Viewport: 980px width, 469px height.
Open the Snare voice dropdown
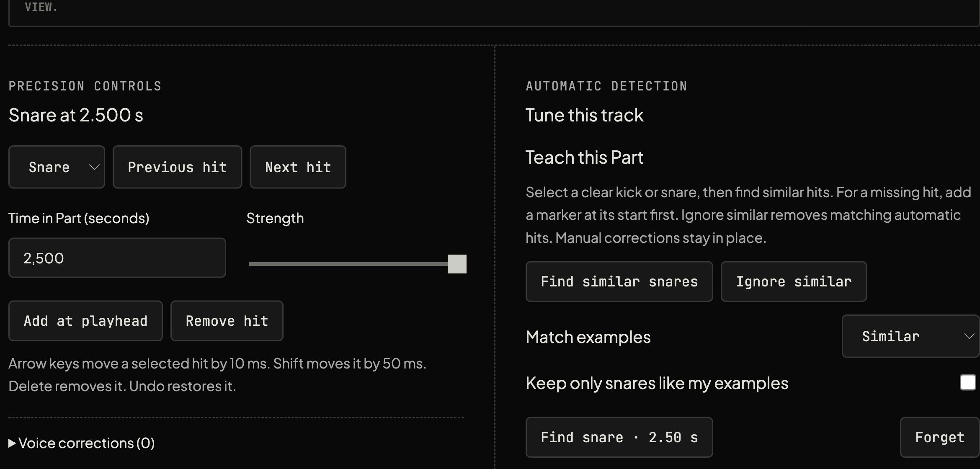tap(57, 167)
